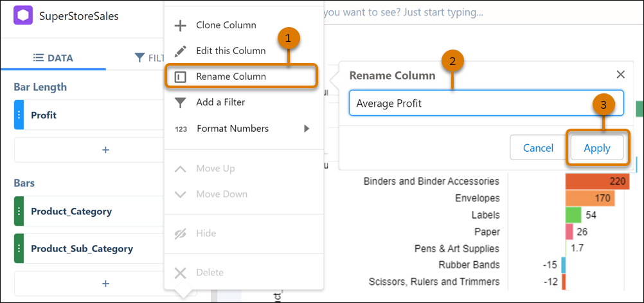Open the Profit measure drag handle

[19, 116]
